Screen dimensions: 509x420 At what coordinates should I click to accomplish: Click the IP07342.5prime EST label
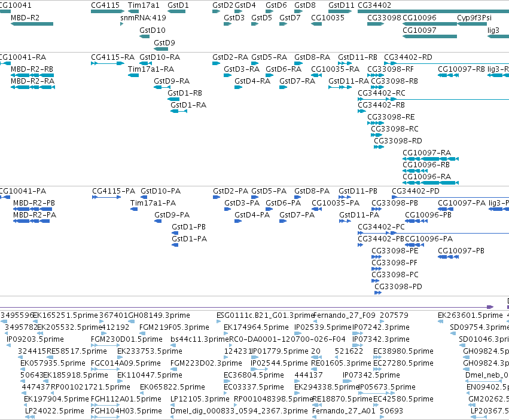pos(371,375)
